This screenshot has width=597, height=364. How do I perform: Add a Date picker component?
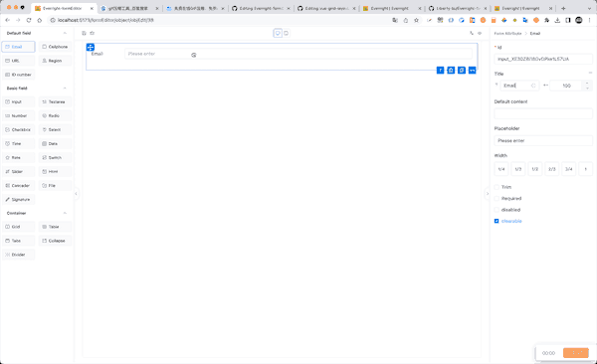pos(55,143)
